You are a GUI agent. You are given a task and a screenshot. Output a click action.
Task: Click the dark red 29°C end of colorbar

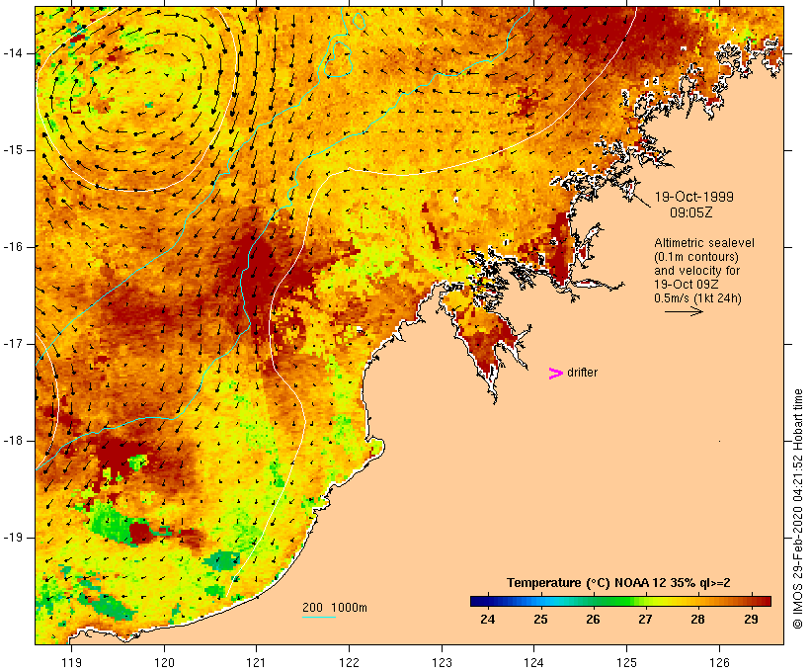click(x=765, y=601)
